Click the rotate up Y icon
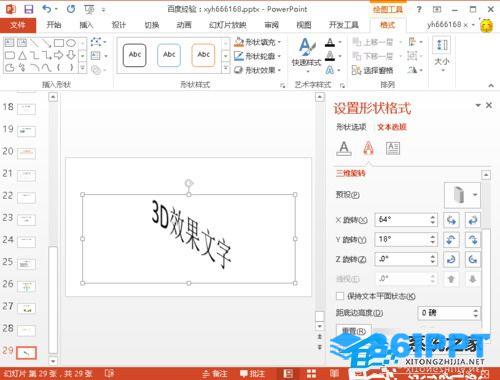500x380 pixels. 451,240
